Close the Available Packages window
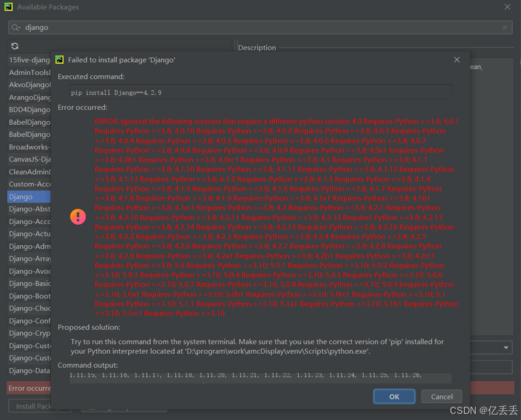The width and height of the screenshot is (521, 420). pyautogui.click(x=507, y=7)
